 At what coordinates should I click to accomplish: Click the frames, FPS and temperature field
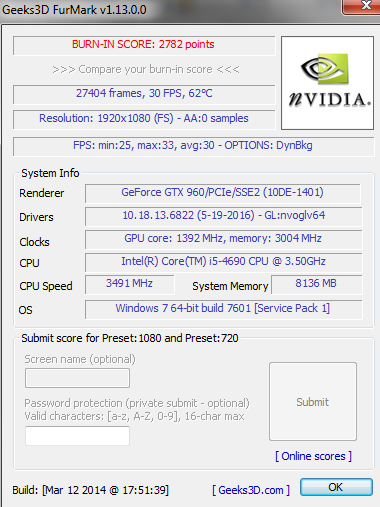[x=144, y=94]
